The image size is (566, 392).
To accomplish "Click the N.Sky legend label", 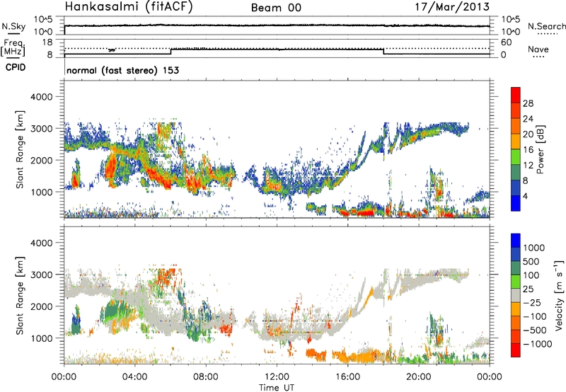I will [x=13, y=26].
